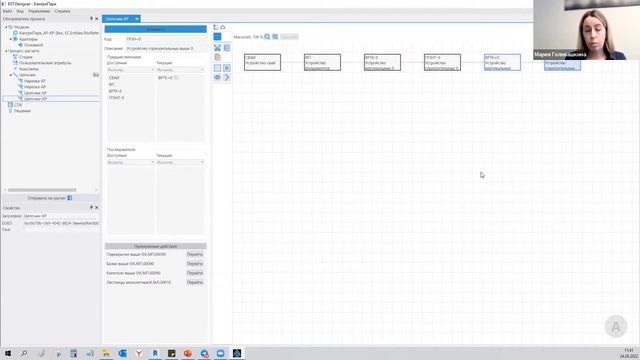Remove ВРТК+0 from current predecessors
This screenshot has height=360, width=640.
click(x=176, y=78)
